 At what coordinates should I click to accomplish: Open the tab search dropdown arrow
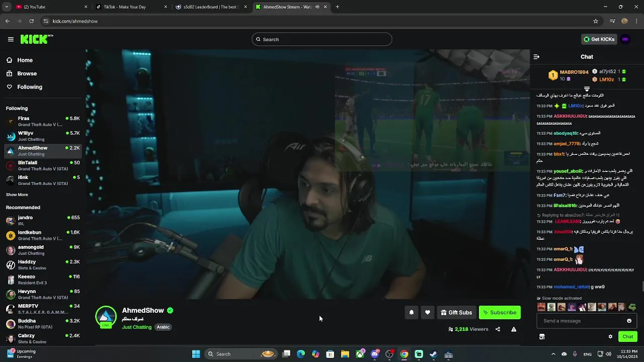(x=7, y=7)
